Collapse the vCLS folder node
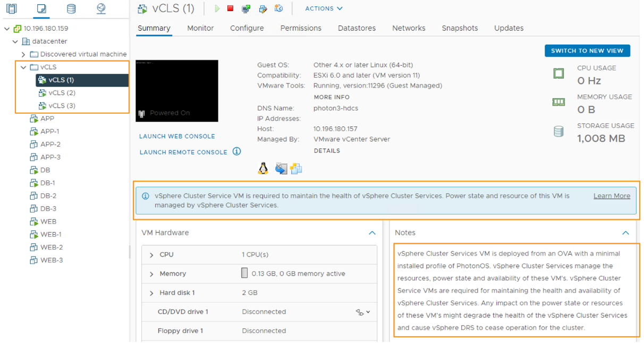The width and height of the screenshot is (644, 343). (23, 67)
